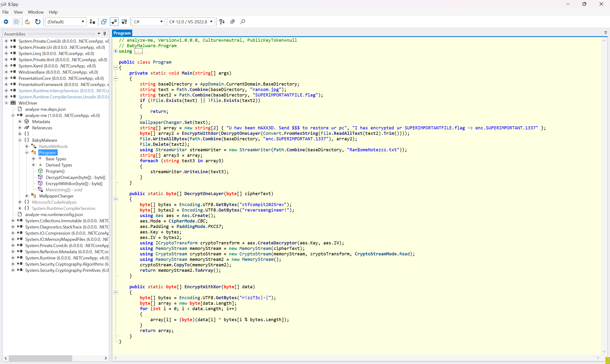610x364 pixels.
Task: Open the (Default) assembly list dropdown
Action: pos(66,22)
